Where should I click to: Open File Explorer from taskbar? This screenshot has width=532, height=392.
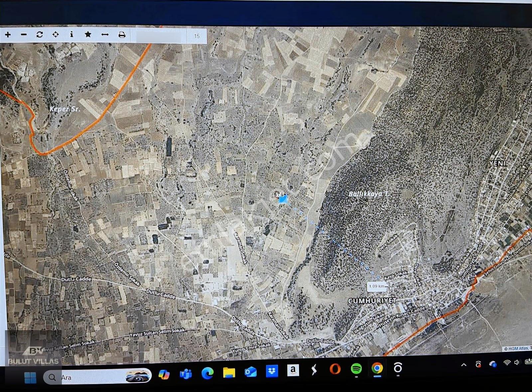(229, 373)
